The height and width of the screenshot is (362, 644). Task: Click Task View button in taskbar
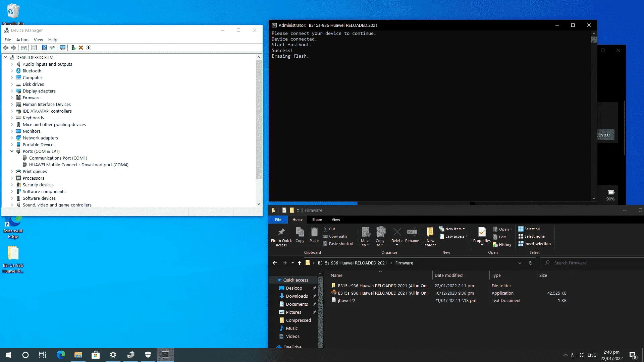click(x=43, y=355)
